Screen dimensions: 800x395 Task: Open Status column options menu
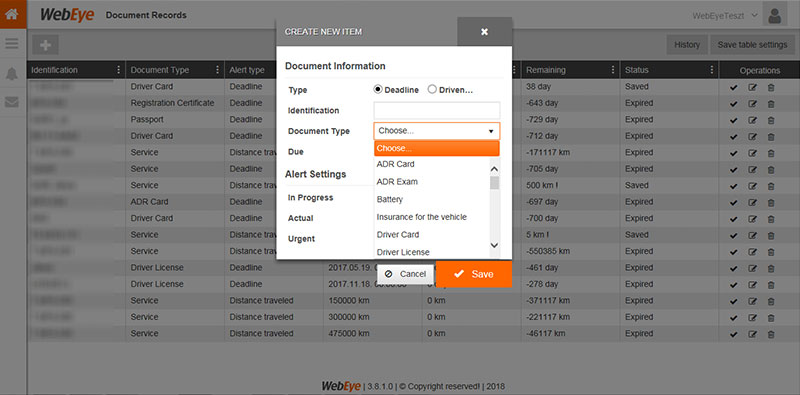click(x=712, y=70)
